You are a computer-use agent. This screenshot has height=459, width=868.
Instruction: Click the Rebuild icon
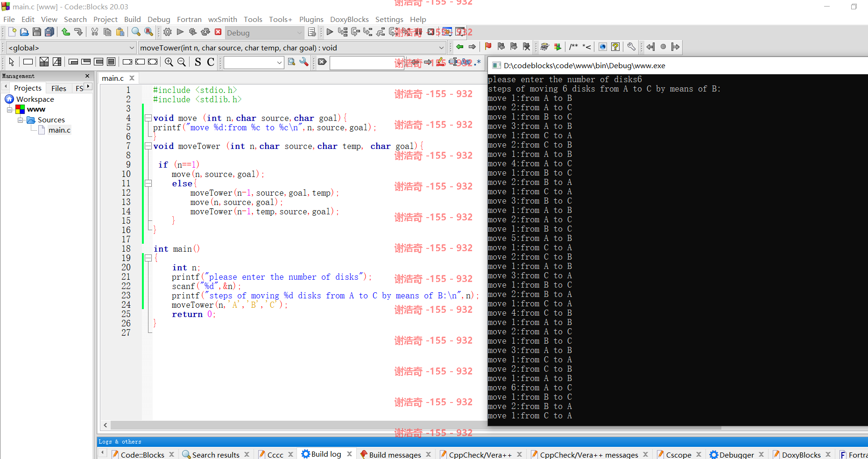pos(205,32)
